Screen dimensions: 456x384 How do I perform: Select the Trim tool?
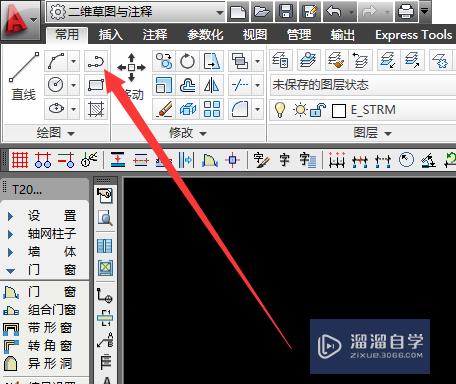tap(240, 85)
